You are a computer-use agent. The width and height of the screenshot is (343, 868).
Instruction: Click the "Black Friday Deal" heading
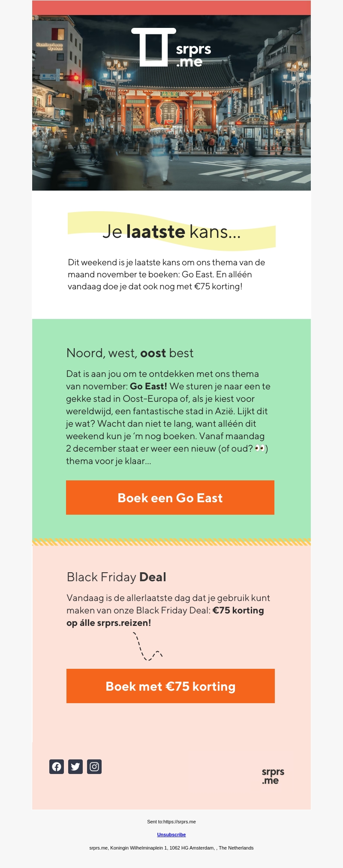coord(117,577)
